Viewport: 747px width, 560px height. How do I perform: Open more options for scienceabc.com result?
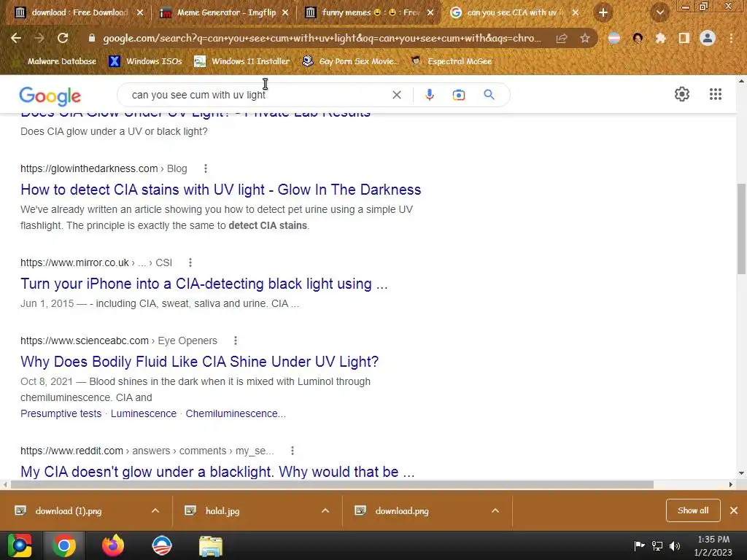click(x=236, y=341)
